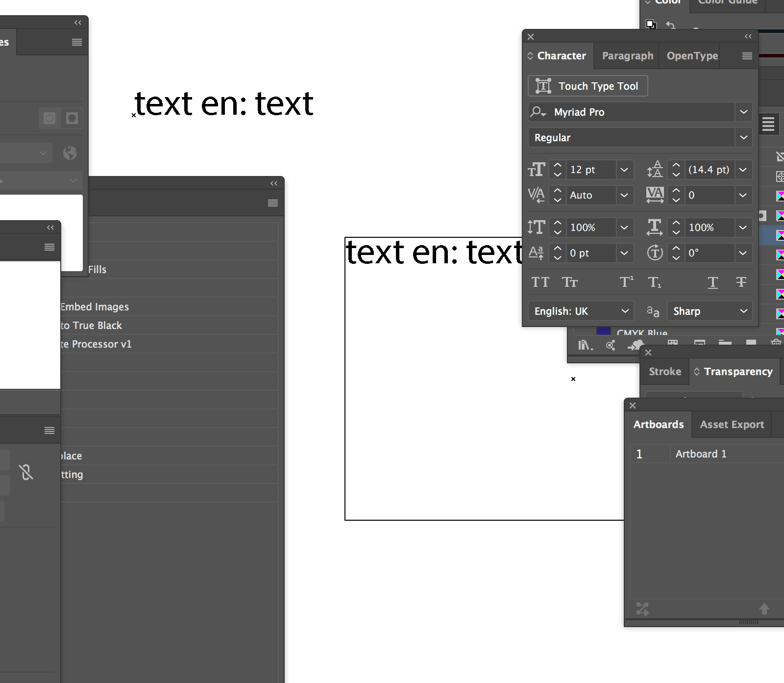
Task: Click the Rearrange All Artboards icon
Action: click(x=642, y=609)
